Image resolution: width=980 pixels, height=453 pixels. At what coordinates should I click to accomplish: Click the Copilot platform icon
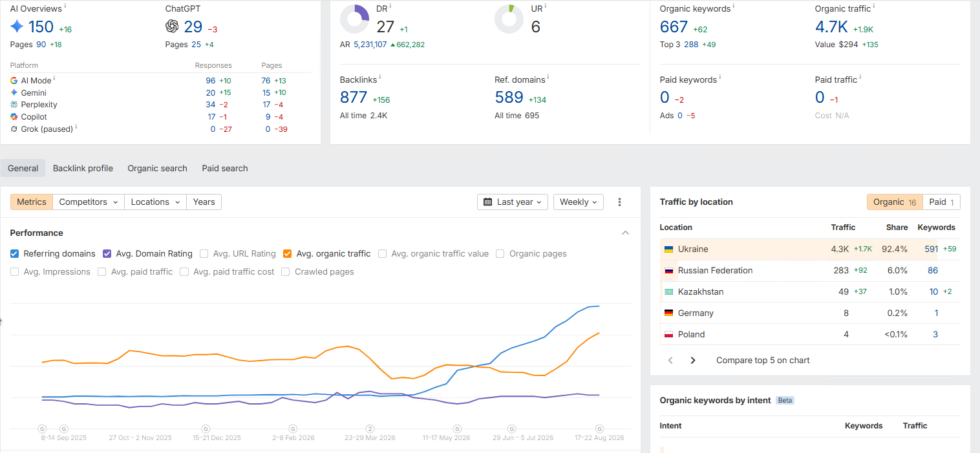(x=14, y=117)
